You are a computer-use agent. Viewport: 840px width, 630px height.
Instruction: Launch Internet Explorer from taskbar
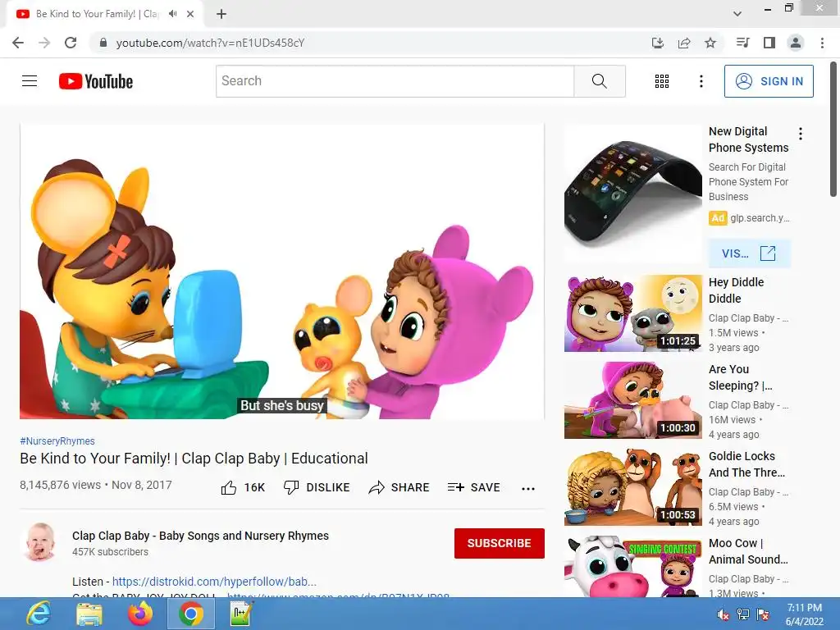(39, 614)
